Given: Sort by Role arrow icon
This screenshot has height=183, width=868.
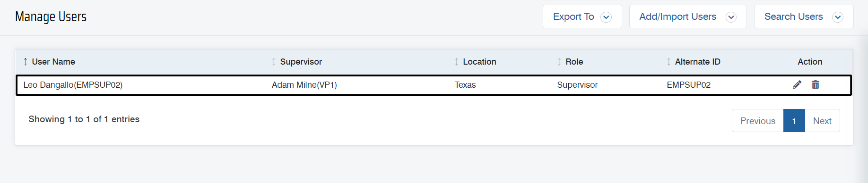Looking at the screenshot, I should pos(559,62).
